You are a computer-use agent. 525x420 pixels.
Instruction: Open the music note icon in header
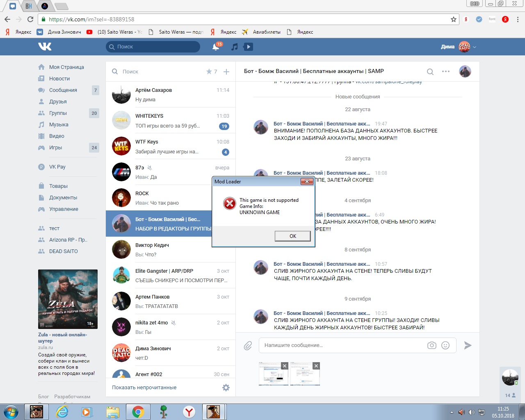tap(234, 47)
